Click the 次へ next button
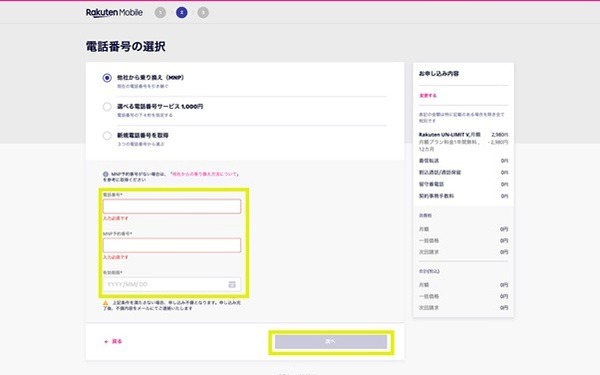600x375 pixels. (331, 342)
